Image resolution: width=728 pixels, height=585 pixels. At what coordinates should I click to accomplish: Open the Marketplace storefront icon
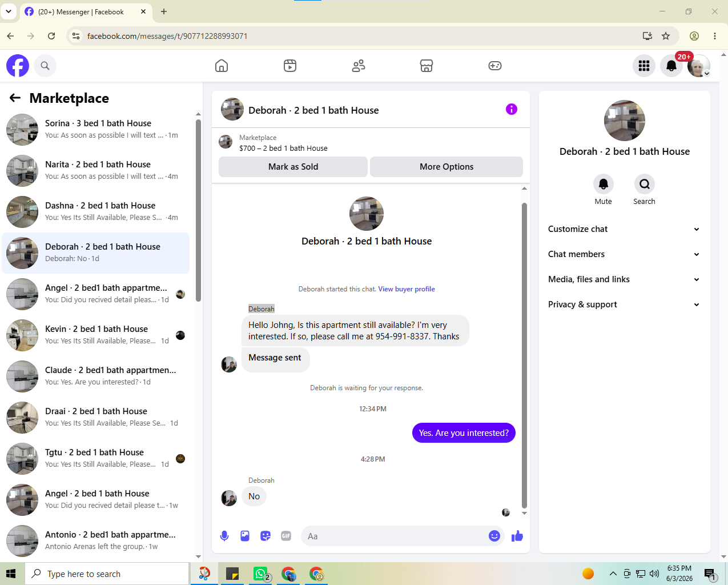pos(427,66)
